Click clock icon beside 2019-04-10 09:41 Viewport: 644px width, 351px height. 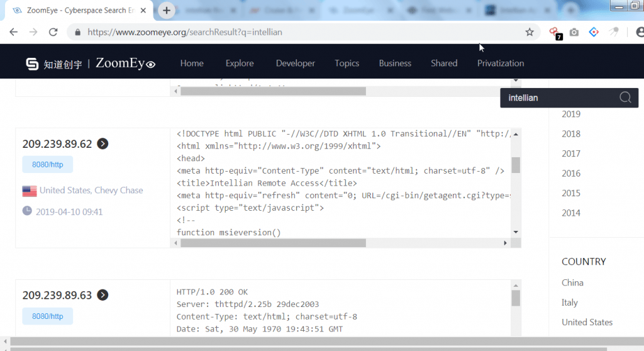point(27,211)
